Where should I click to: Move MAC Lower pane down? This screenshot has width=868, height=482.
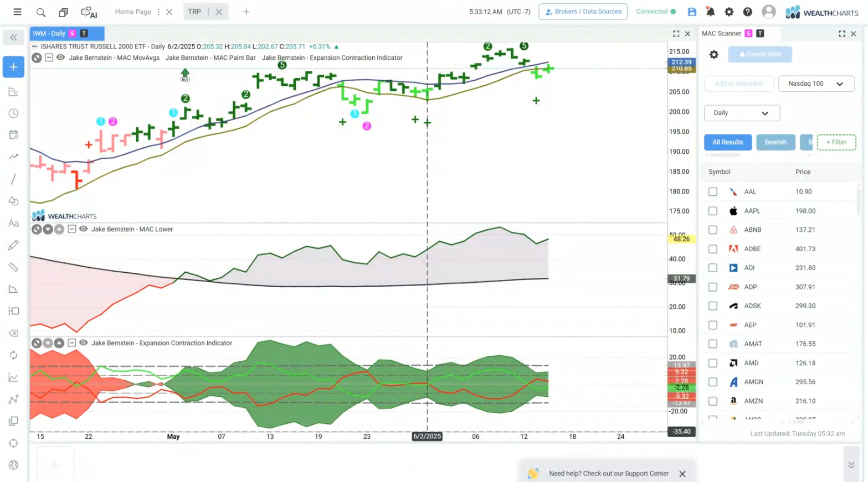[48, 229]
